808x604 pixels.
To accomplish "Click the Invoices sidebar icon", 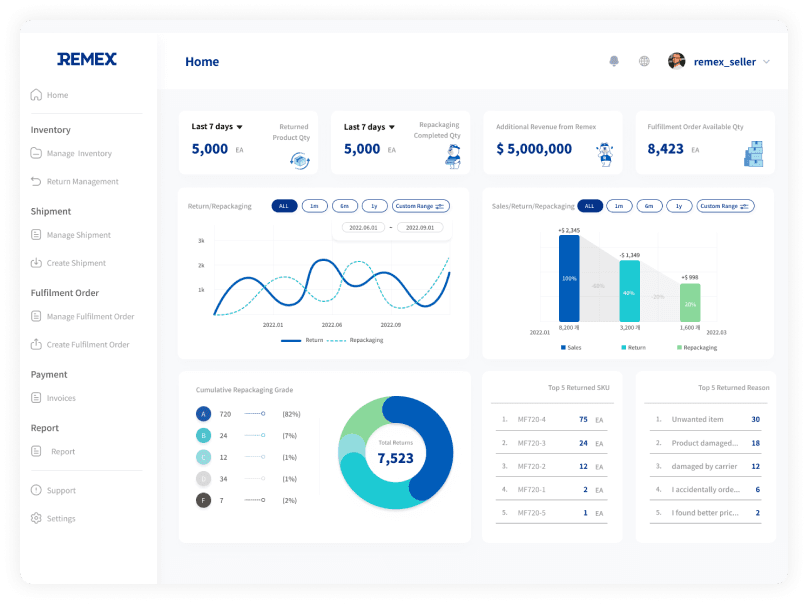I will pyautogui.click(x=36, y=397).
